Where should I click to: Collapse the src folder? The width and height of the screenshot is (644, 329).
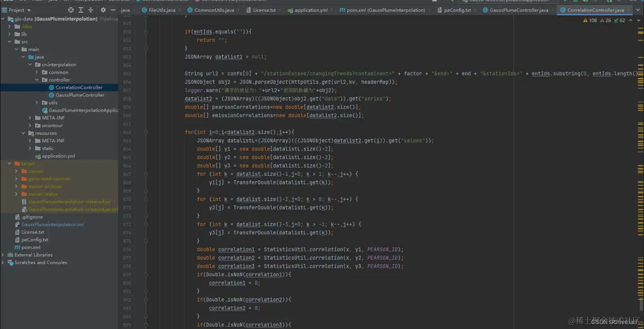pos(10,42)
